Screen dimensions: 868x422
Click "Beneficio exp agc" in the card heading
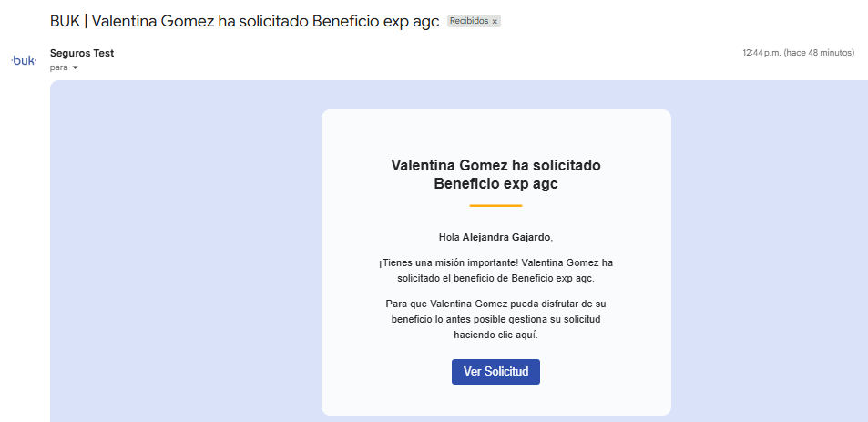coord(495,183)
